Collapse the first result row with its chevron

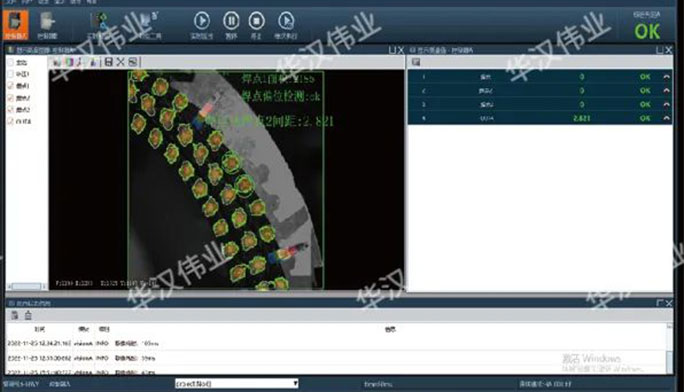[x=666, y=77]
